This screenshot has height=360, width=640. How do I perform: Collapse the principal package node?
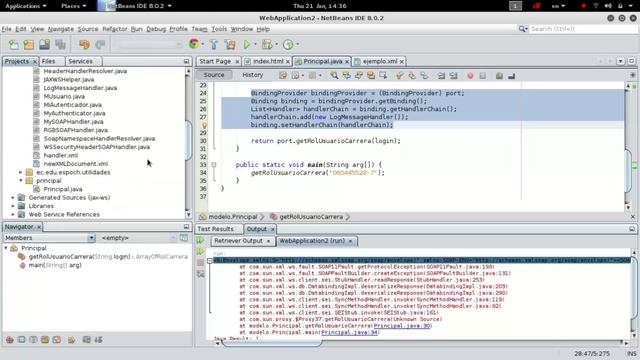click(21, 180)
